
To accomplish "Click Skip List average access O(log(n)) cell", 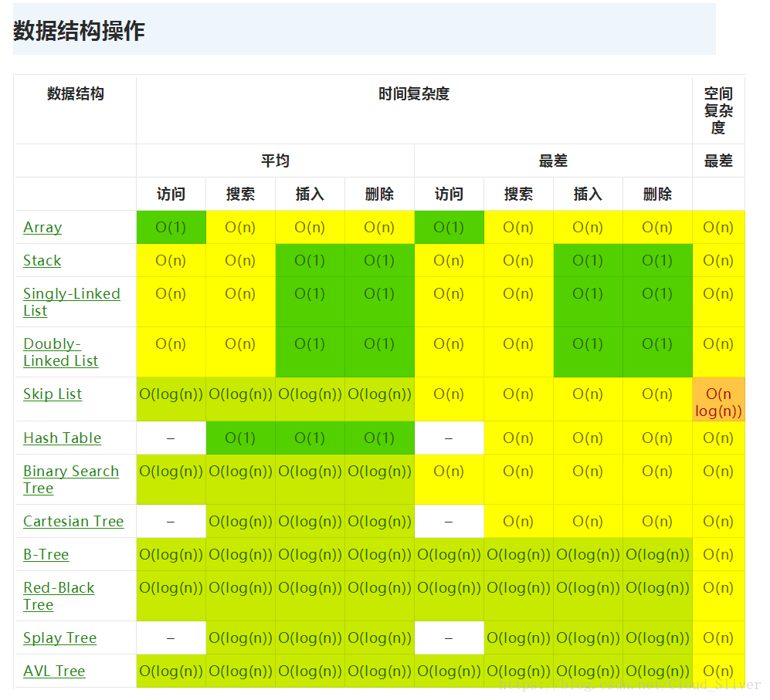I will click(171, 399).
